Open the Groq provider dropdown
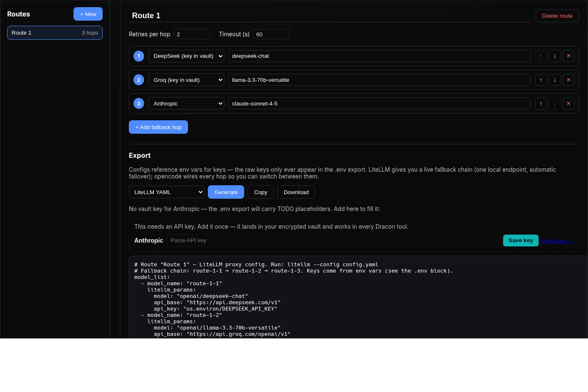This screenshot has width=588, height=392. [186, 80]
